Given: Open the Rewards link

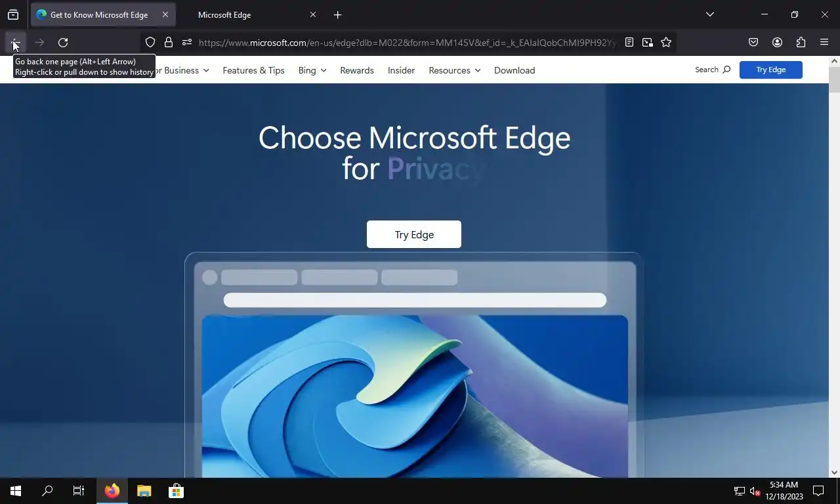Looking at the screenshot, I should 357,70.
